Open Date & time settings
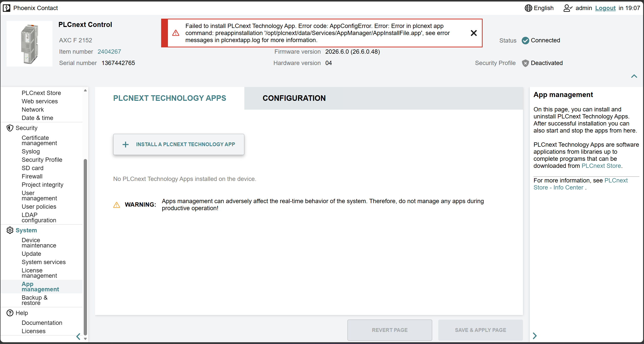The height and width of the screenshot is (344, 644). point(37,118)
